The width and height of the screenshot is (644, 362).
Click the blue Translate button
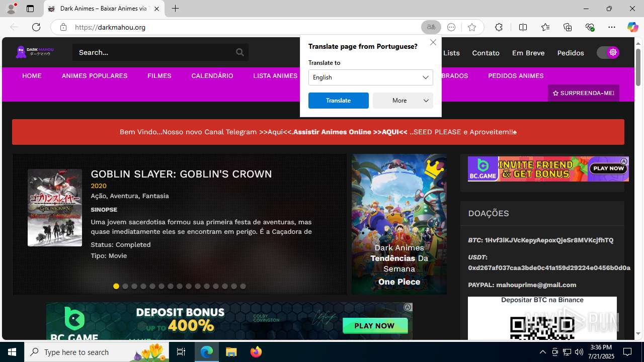point(338,101)
